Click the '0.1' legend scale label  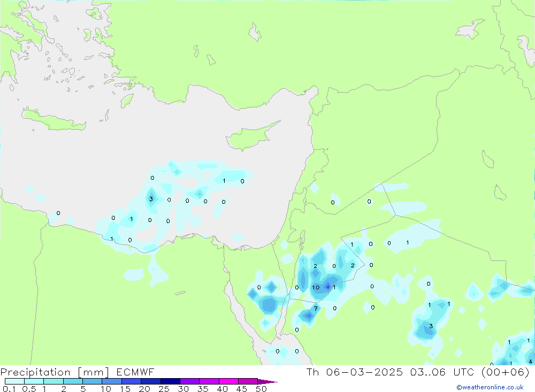[x=9, y=389]
